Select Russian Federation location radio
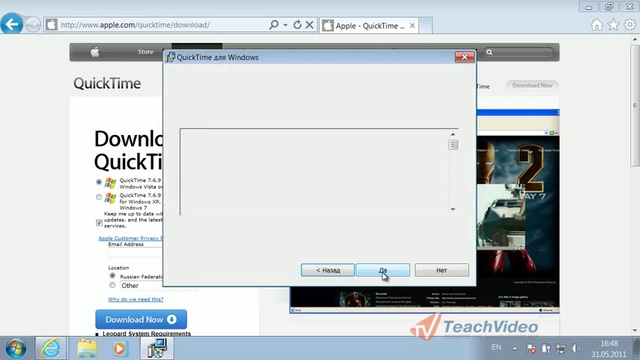This screenshot has height=360, width=640. [x=112, y=276]
